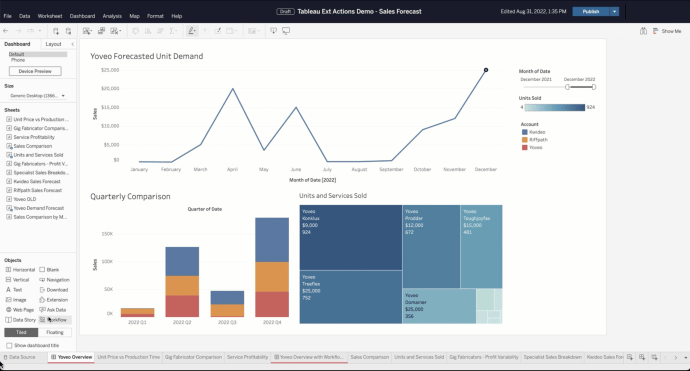Enable Show dashboard title checkbox

point(9,345)
